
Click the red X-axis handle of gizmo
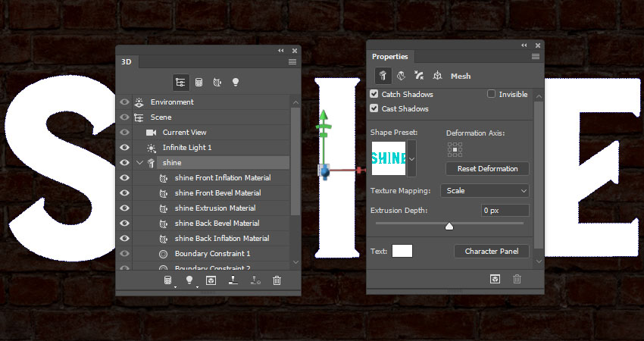pos(360,169)
